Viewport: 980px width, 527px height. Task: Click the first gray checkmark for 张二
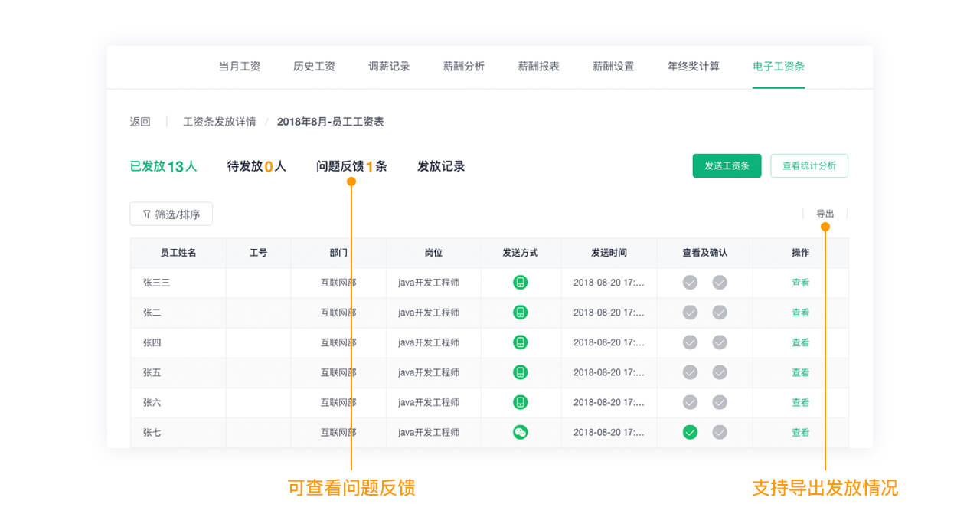tap(690, 313)
